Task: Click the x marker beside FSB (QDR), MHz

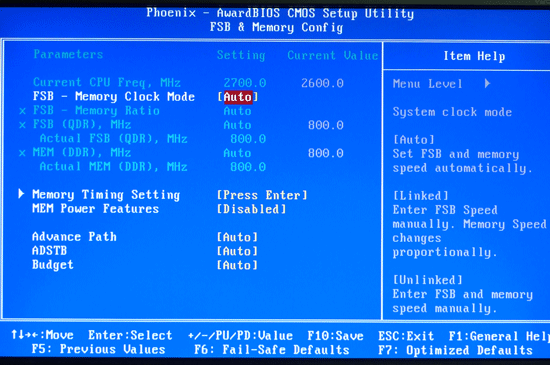Action: [x=22, y=125]
